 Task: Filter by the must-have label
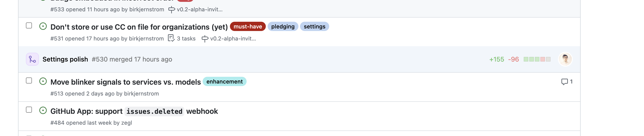(x=248, y=27)
